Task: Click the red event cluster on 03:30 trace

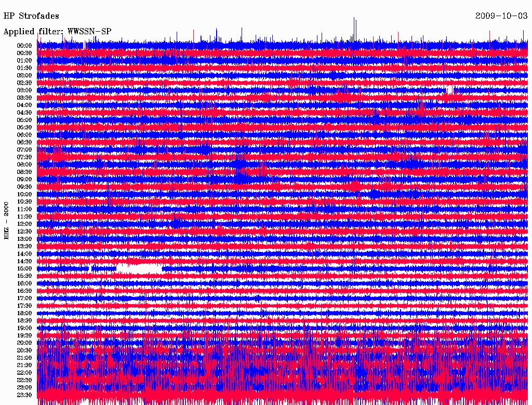Action: coord(344,97)
